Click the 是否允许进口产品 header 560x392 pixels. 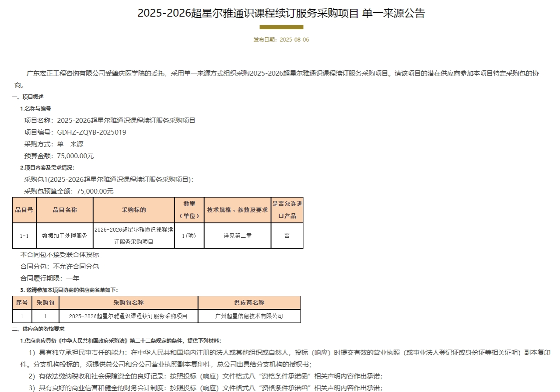(x=287, y=210)
